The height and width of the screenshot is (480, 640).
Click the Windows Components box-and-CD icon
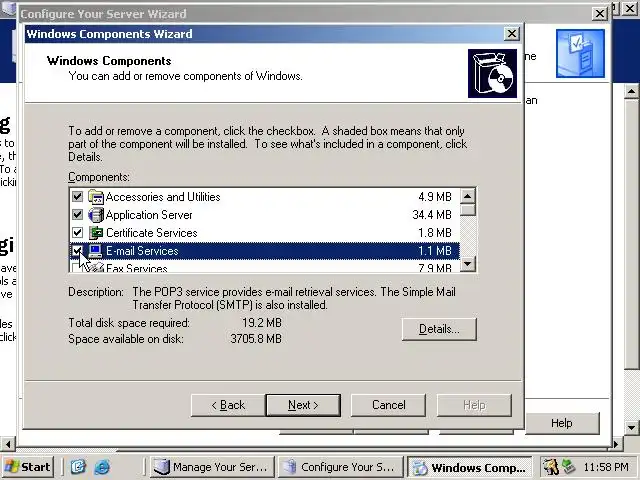(x=492, y=73)
